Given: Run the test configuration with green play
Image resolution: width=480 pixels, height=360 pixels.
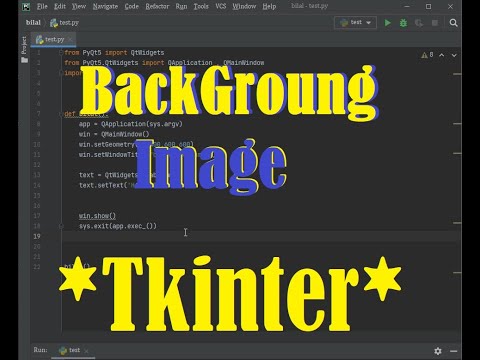Looking at the screenshot, I should coord(388,23).
